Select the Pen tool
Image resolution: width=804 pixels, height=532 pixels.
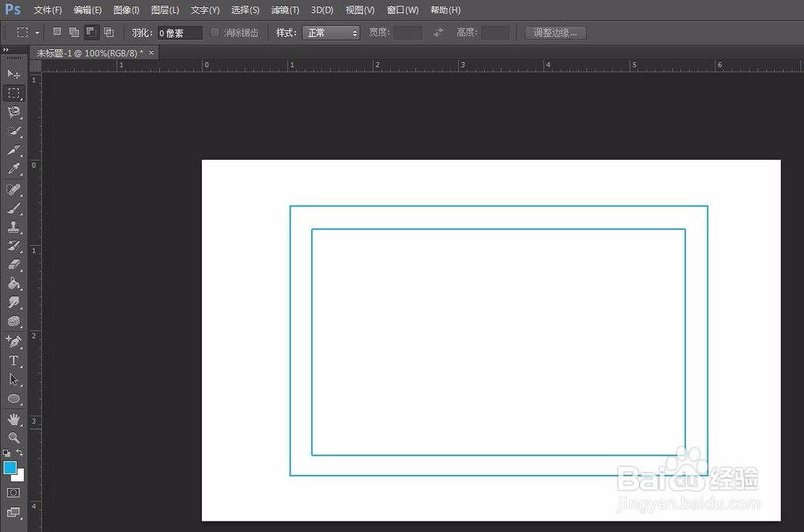[14, 342]
